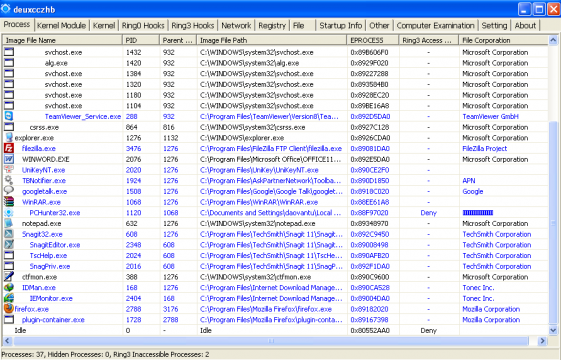
Task: Click the alg.exe window icon
Action: click(x=9, y=63)
